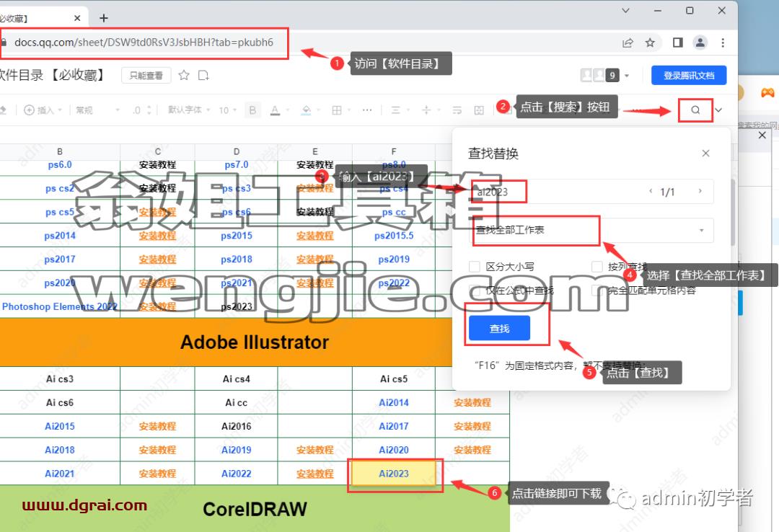Enable the 区分大小写 checkbox

click(475, 267)
